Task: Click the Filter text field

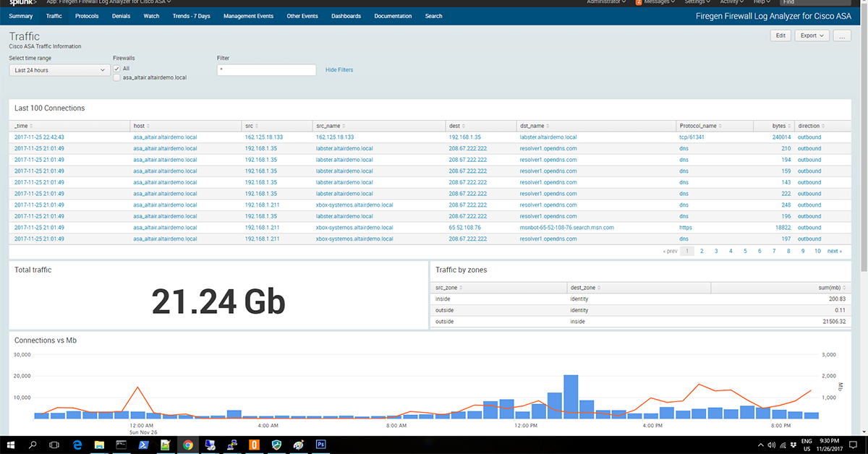Action: (266, 70)
